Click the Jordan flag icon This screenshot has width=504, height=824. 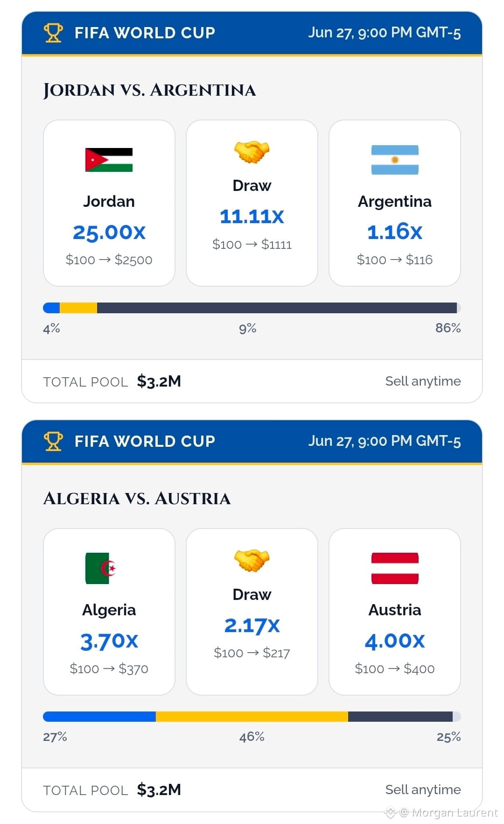[109, 160]
